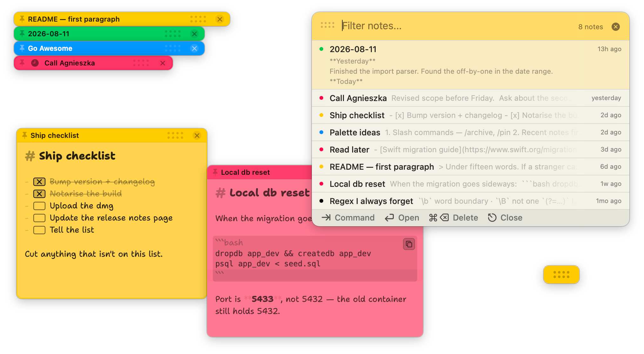This screenshot has height=354, width=644.
Task: Click the Delete action in the palette footer
Action: point(466,218)
